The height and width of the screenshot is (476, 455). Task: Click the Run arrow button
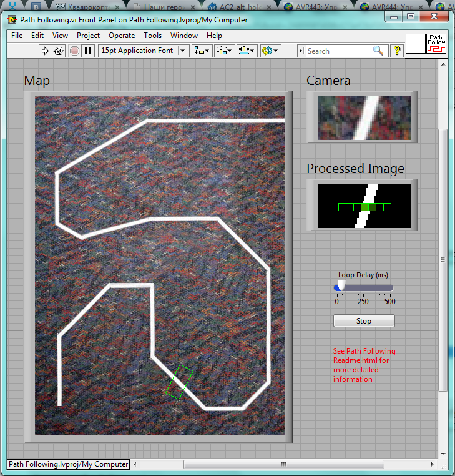pyautogui.click(x=45, y=51)
